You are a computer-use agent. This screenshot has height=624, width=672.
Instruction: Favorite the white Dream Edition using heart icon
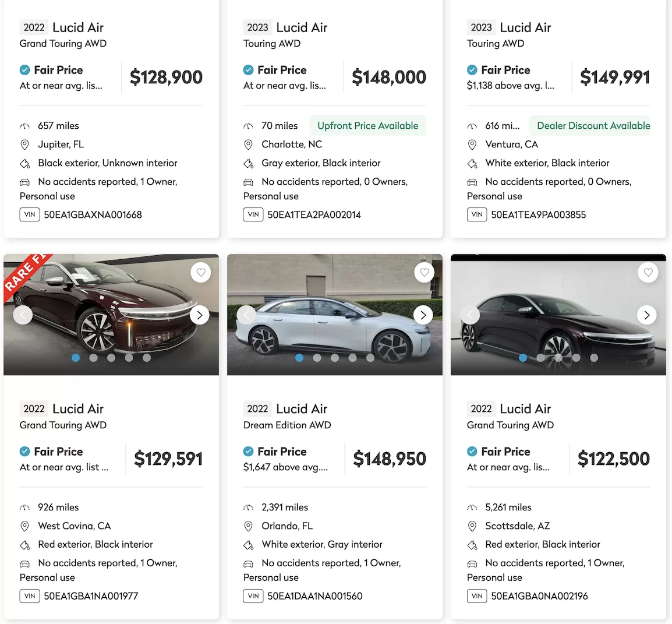(x=425, y=272)
